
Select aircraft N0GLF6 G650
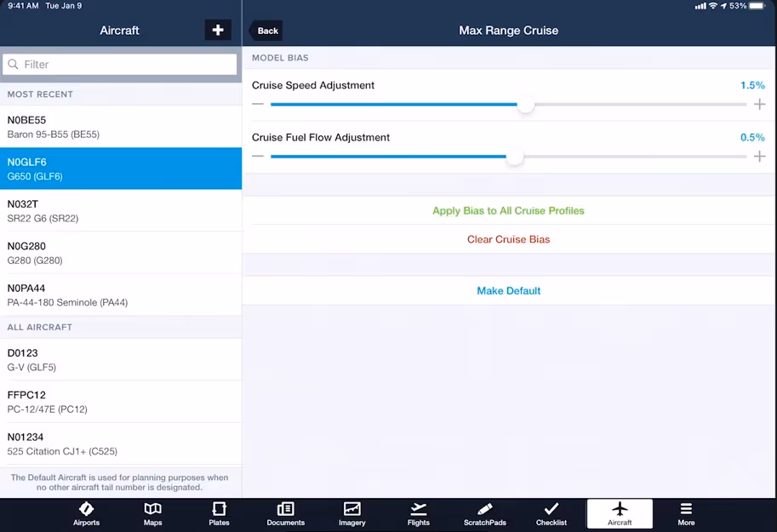(121, 169)
